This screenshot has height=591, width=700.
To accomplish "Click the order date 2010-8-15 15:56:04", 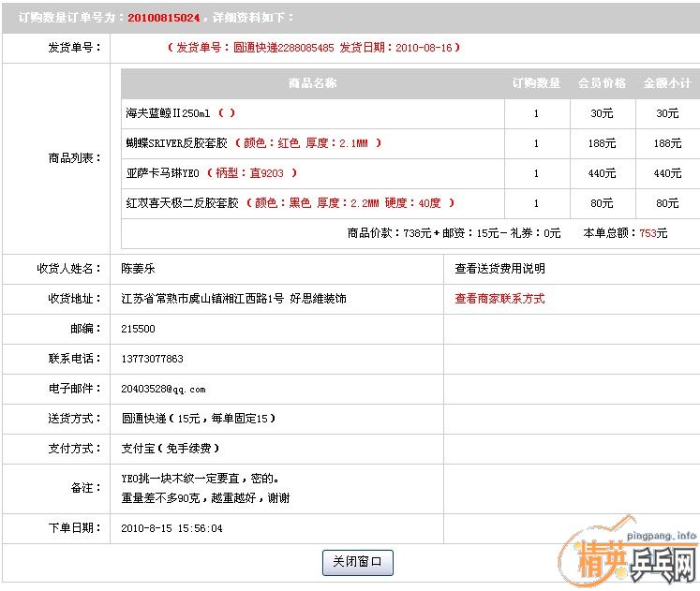I will (171, 528).
